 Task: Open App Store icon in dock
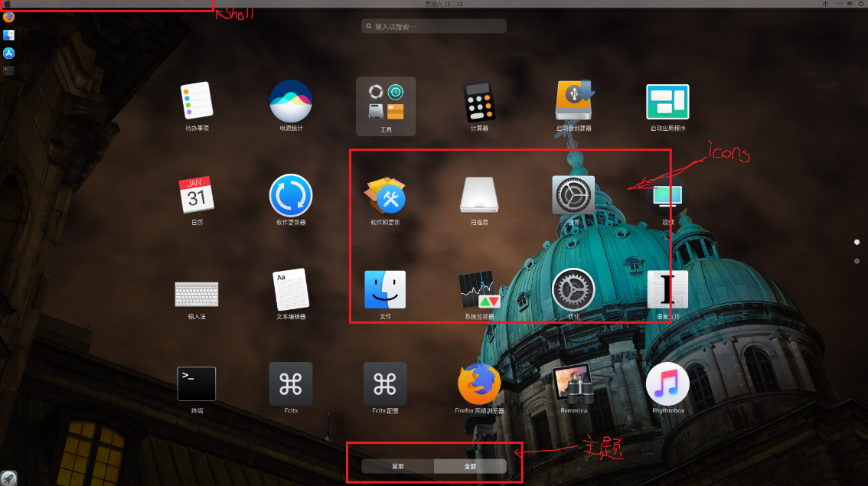[x=8, y=53]
